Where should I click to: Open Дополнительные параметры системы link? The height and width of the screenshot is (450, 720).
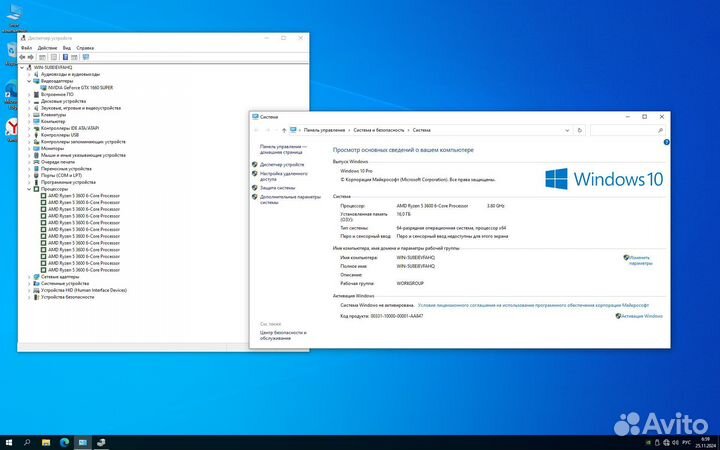[290, 199]
